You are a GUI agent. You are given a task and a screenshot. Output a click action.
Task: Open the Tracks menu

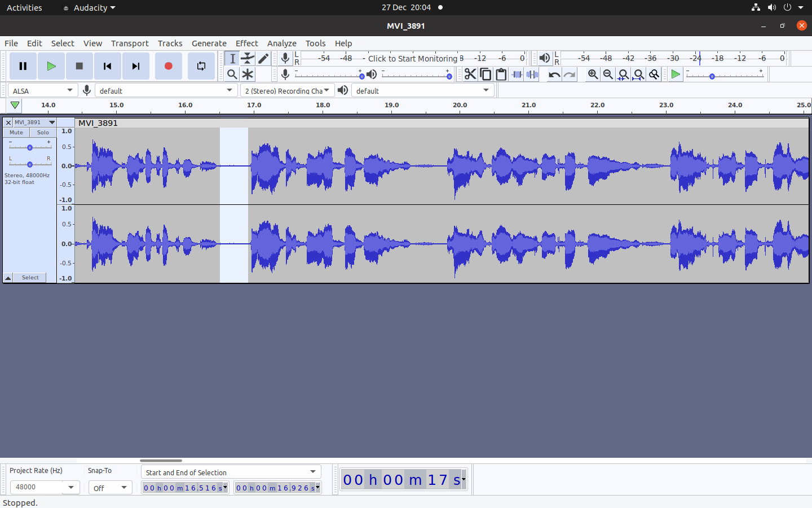point(170,43)
